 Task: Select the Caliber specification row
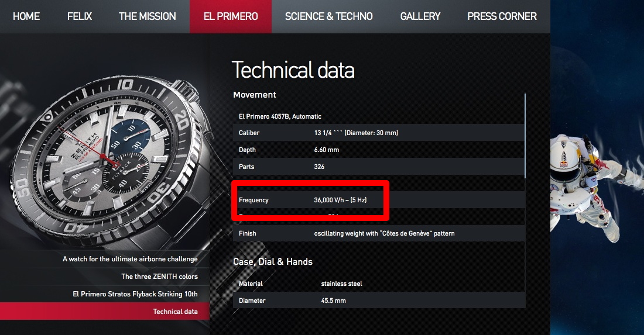(378, 133)
